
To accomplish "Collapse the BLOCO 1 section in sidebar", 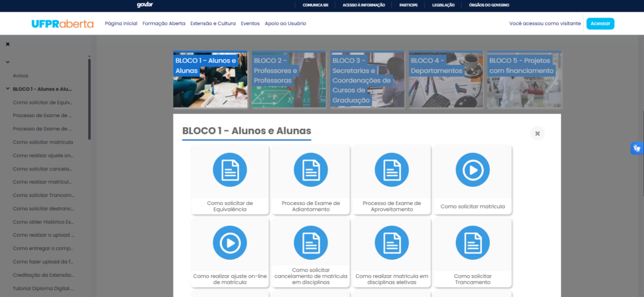I will pos(8,89).
